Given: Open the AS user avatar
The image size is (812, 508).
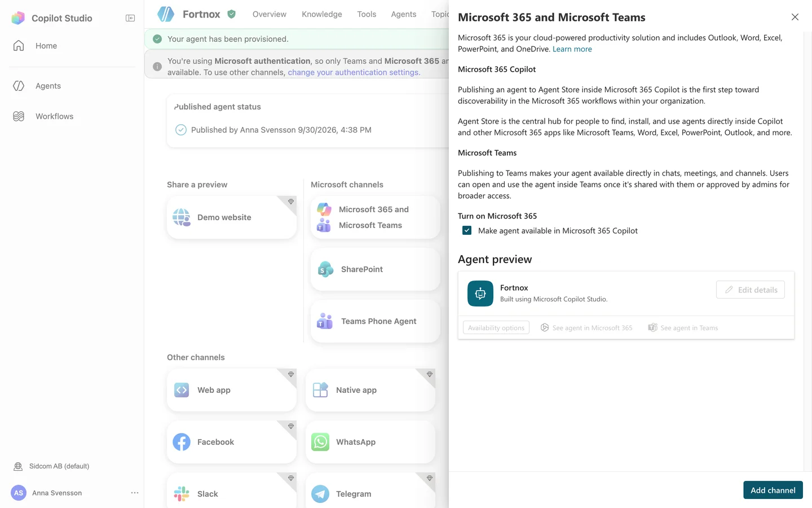Looking at the screenshot, I should coord(19,493).
